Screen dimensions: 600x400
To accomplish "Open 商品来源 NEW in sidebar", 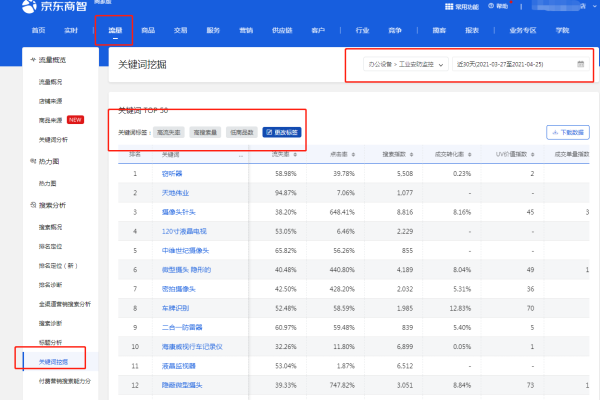I will click(61, 120).
